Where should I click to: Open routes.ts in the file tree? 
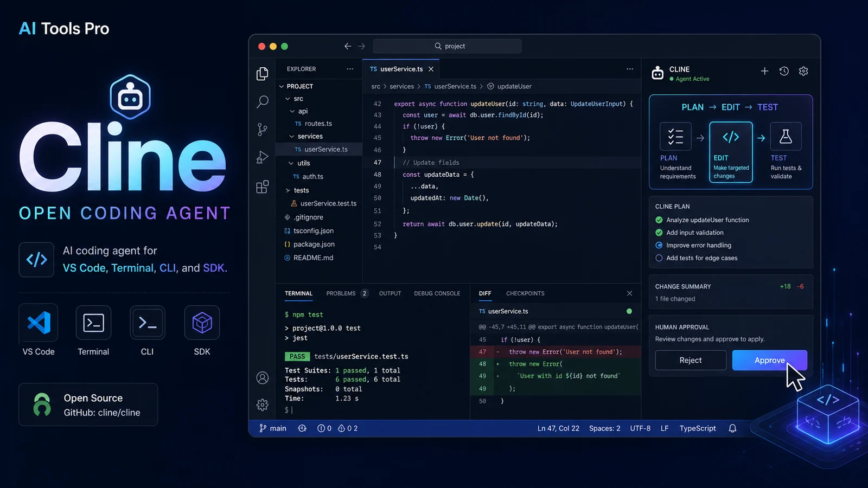pyautogui.click(x=318, y=124)
